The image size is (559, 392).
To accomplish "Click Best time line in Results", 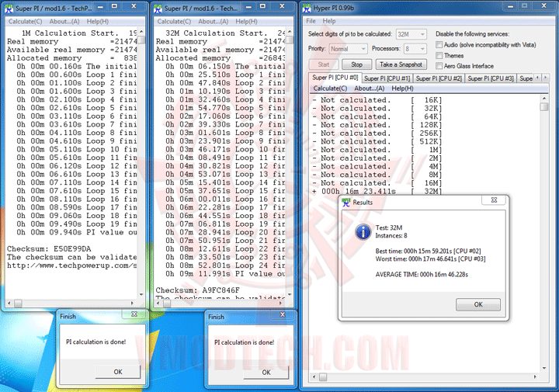I will (428, 251).
